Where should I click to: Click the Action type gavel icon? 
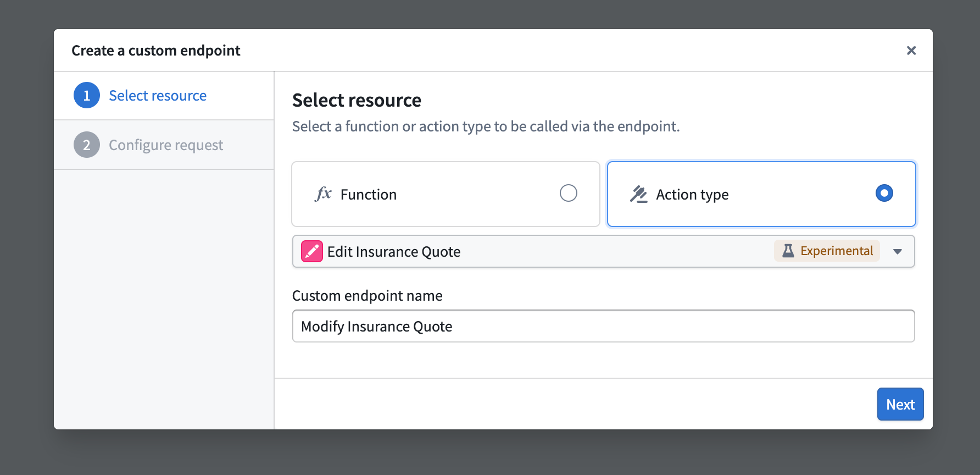pos(638,194)
